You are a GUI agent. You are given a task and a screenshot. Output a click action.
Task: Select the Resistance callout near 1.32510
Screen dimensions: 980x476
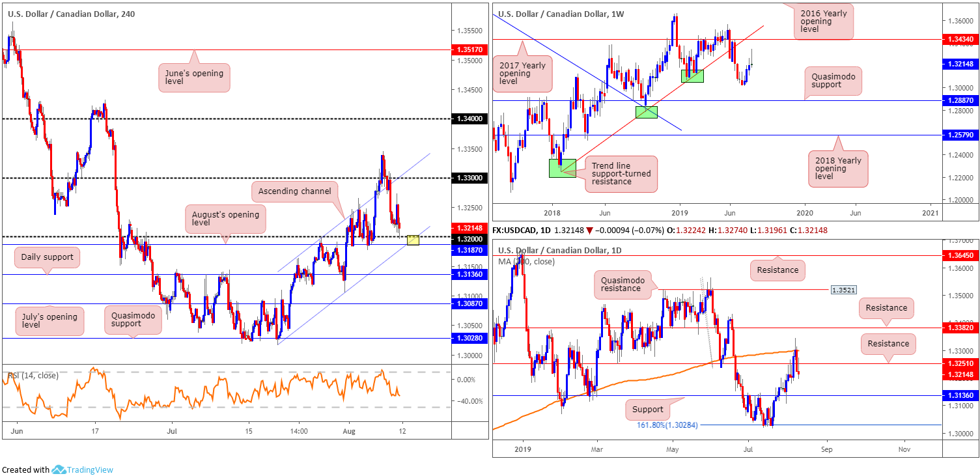[888, 343]
